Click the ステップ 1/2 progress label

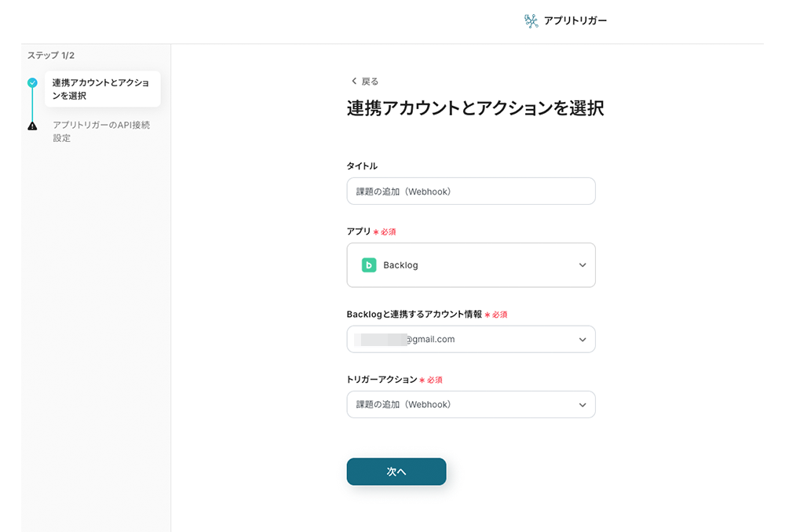[x=51, y=56]
